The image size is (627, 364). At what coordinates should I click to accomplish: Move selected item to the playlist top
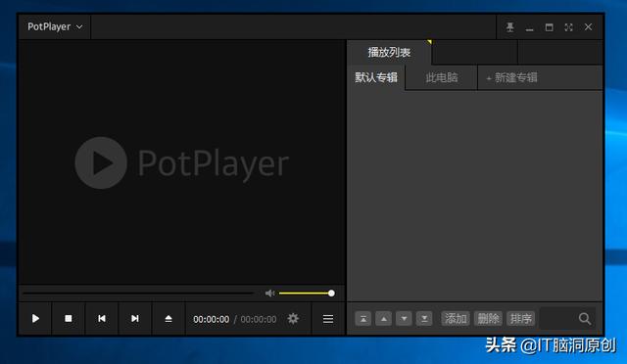tap(363, 318)
